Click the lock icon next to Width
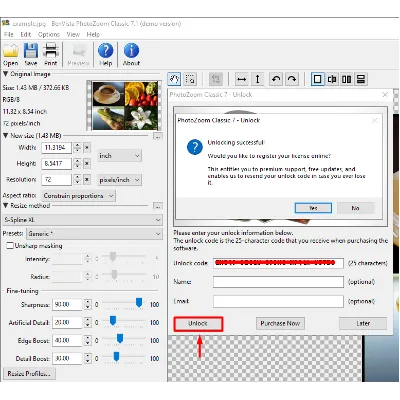The height and width of the screenshot is (400, 400). 87,148
